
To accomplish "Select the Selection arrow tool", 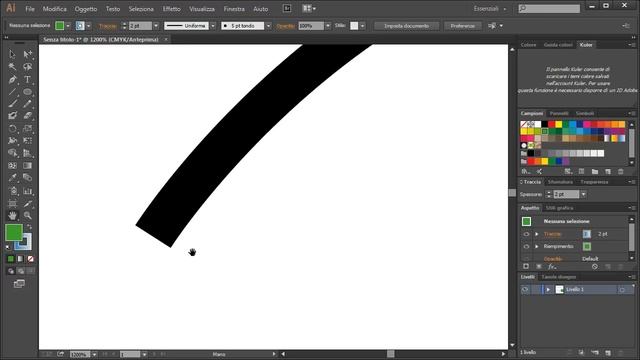I will point(12,54).
